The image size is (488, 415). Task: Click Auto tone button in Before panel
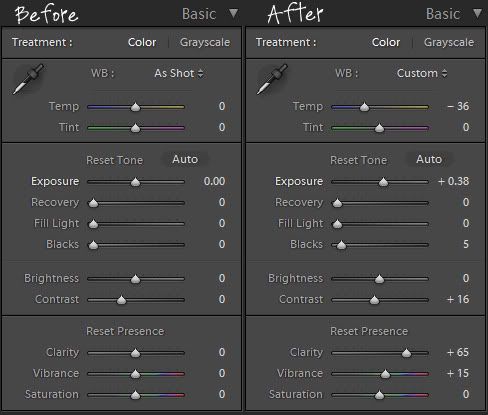(x=185, y=159)
